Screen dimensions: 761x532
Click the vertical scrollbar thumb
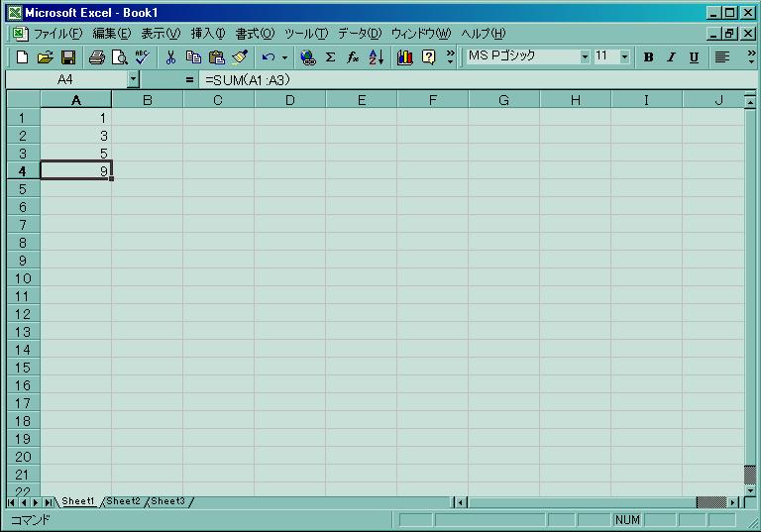[750, 475]
